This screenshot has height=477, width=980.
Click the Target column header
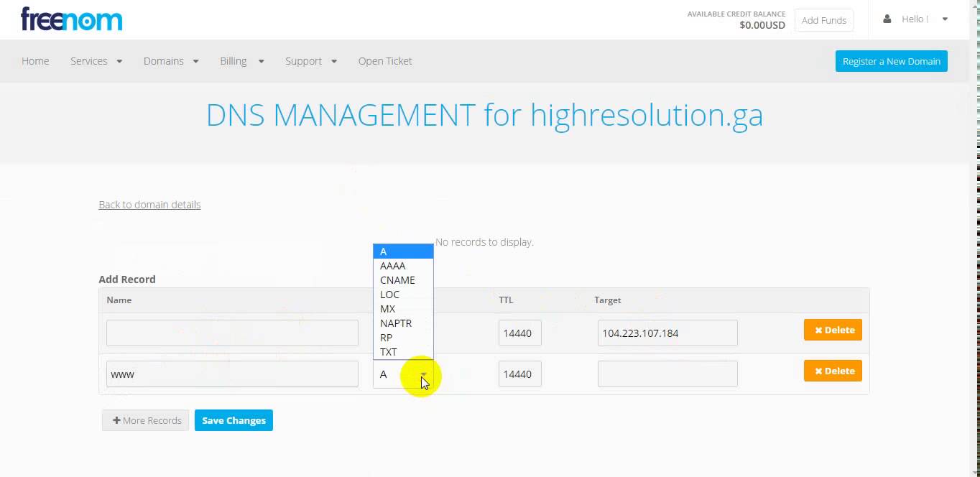pos(608,300)
